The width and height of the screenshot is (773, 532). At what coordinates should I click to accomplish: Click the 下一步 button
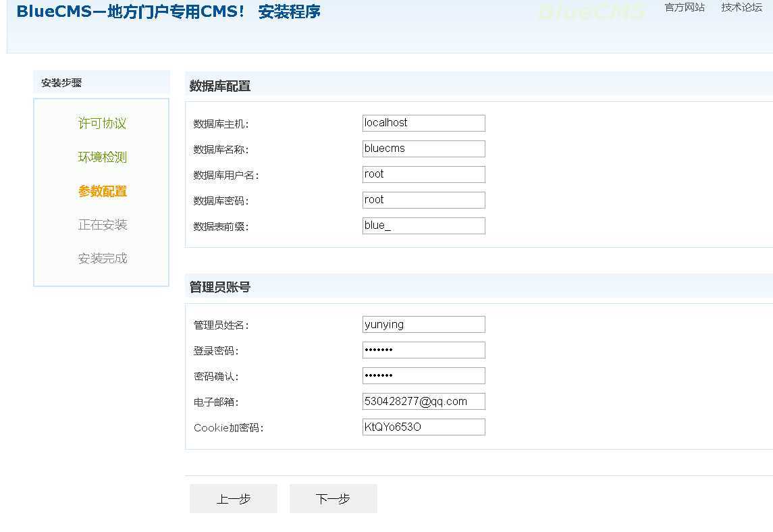(x=334, y=498)
